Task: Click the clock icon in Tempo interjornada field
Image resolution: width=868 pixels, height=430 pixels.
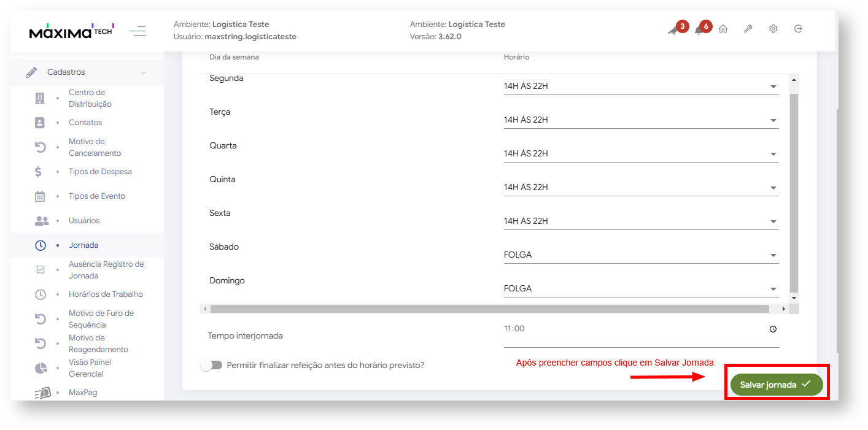Action: 773,329
